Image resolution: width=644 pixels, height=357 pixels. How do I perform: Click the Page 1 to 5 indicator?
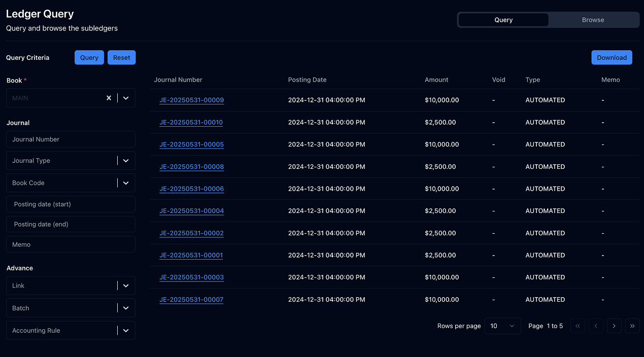pyautogui.click(x=546, y=326)
